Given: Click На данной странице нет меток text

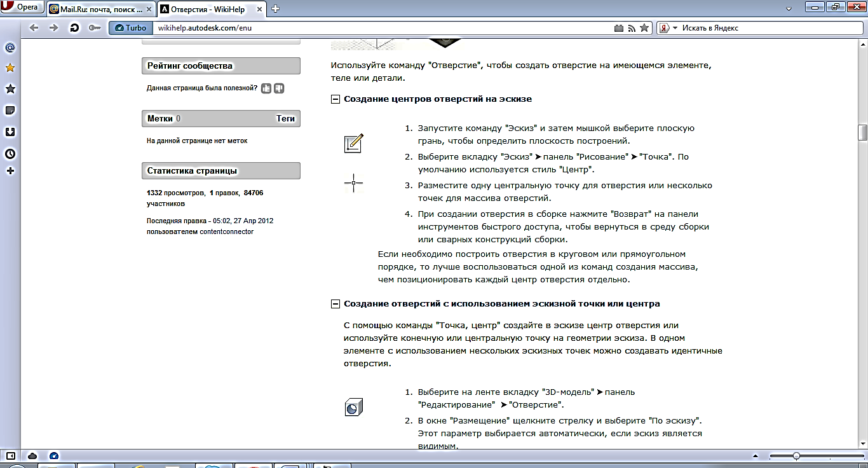Looking at the screenshot, I should pos(197,141).
